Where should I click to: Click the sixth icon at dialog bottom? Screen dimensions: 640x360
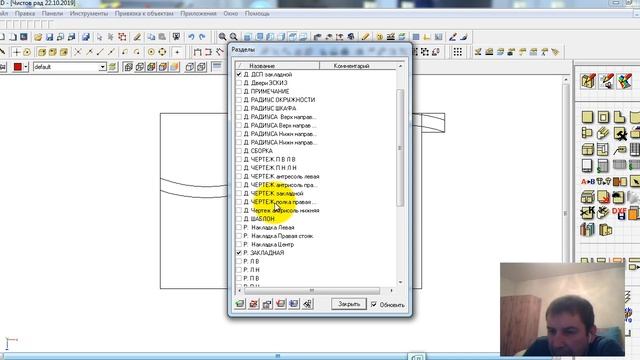point(307,304)
